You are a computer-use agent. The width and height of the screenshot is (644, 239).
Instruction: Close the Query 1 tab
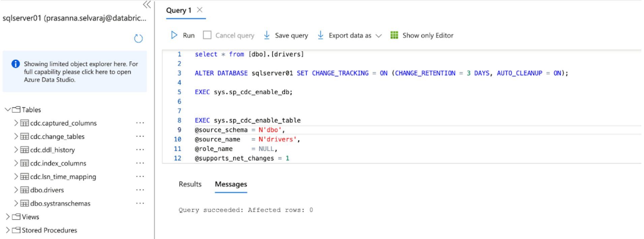tap(200, 10)
